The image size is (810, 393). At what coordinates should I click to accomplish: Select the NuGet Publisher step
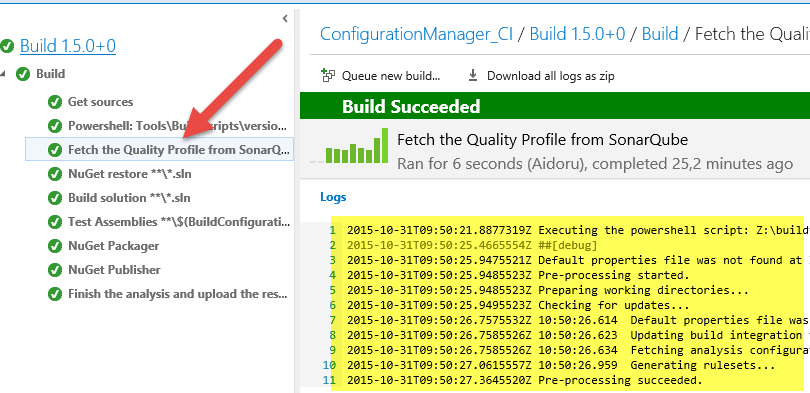114,270
